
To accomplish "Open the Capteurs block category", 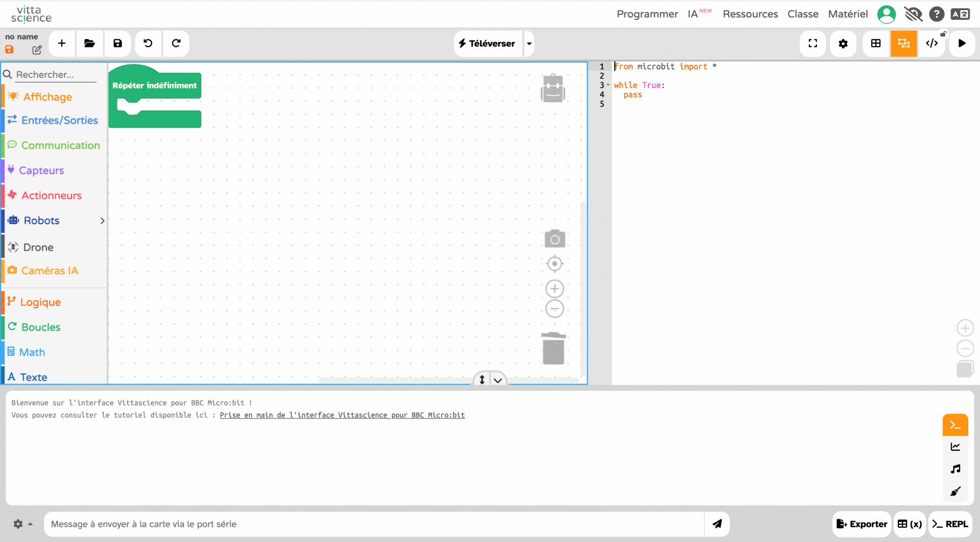I will [x=54, y=171].
